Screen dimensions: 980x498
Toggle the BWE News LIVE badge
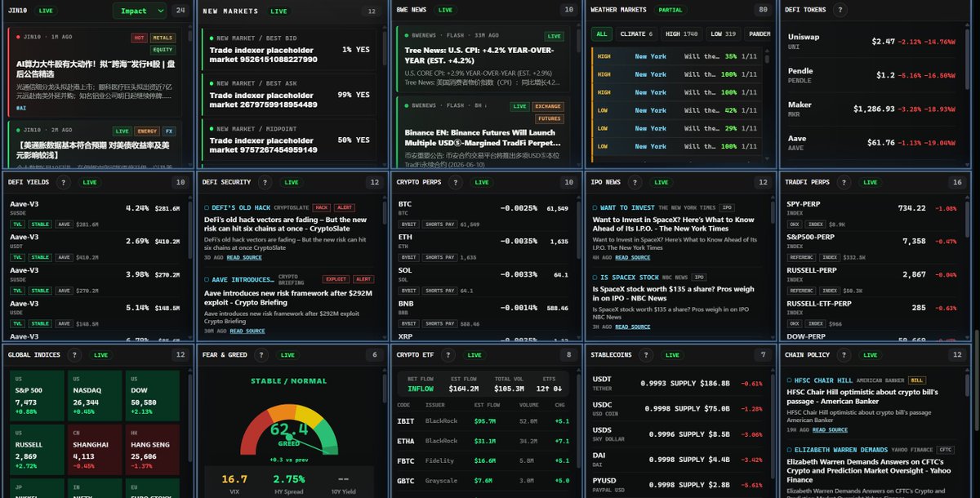(445, 10)
